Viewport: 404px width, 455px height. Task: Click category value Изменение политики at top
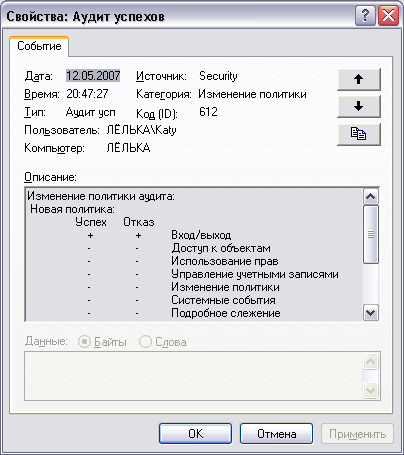tap(252, 94)
